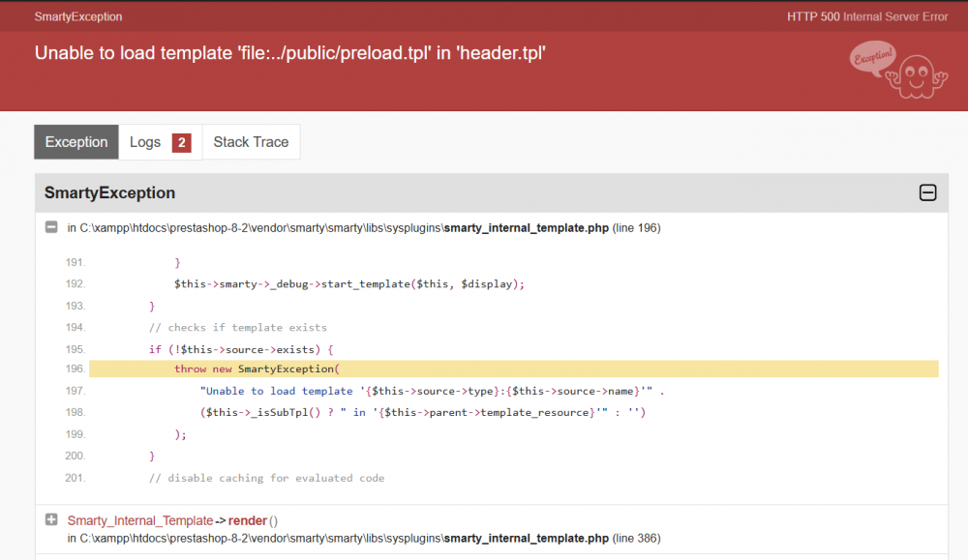
Task: Click the Exception ghost illustration
Action: point(898,69)
